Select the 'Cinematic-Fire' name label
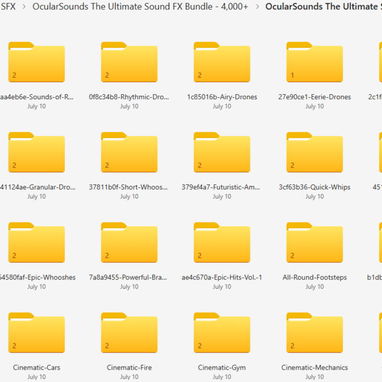The height and width of the screenshot is (382, 382). [x=129, y=368]
